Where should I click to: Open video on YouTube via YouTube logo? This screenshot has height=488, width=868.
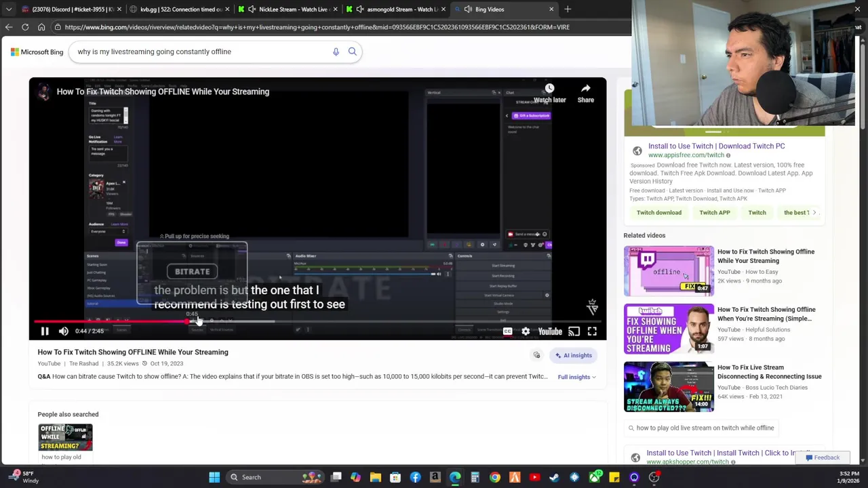(550, 331)
